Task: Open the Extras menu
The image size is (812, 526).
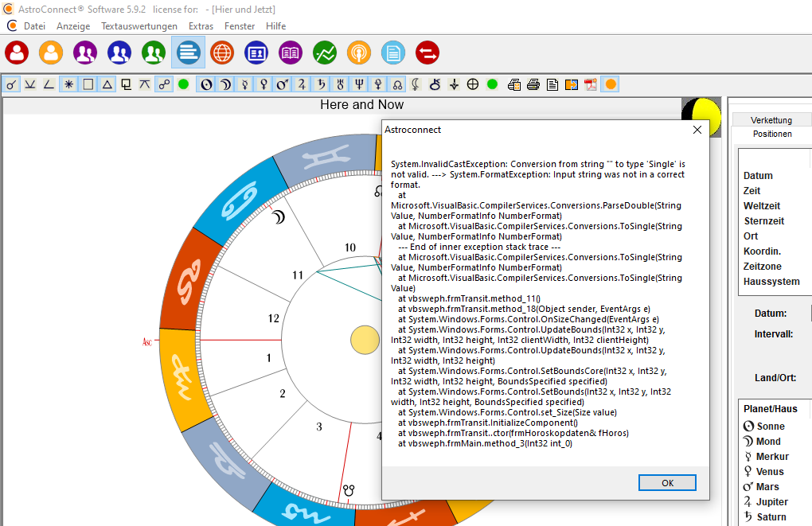Action: 201,26
